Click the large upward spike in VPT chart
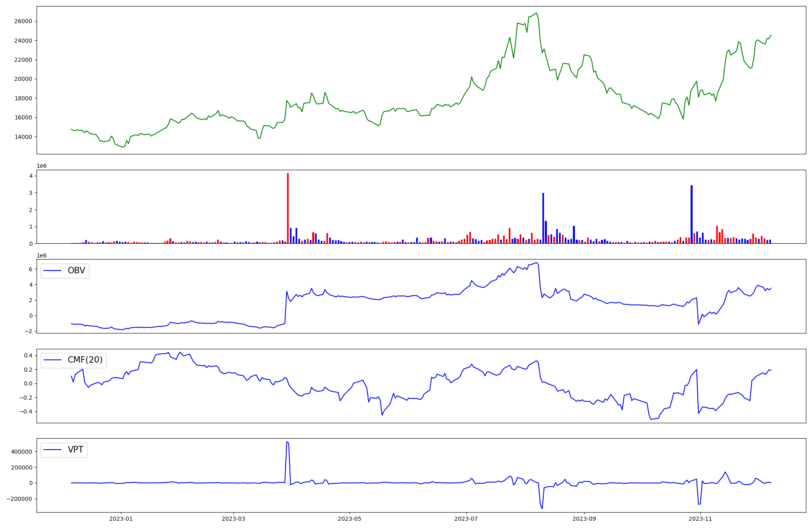Viewport: 812px width, 528px height. pos(287,442)
